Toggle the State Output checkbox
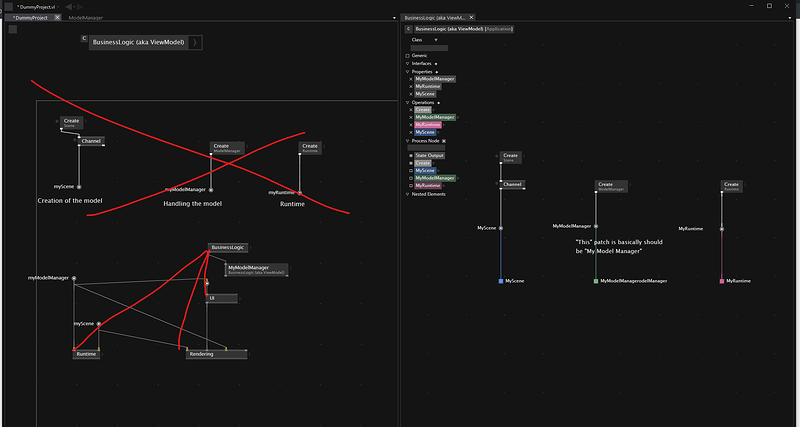The width and height of the screenshot is (800, 427). (411, 156)
